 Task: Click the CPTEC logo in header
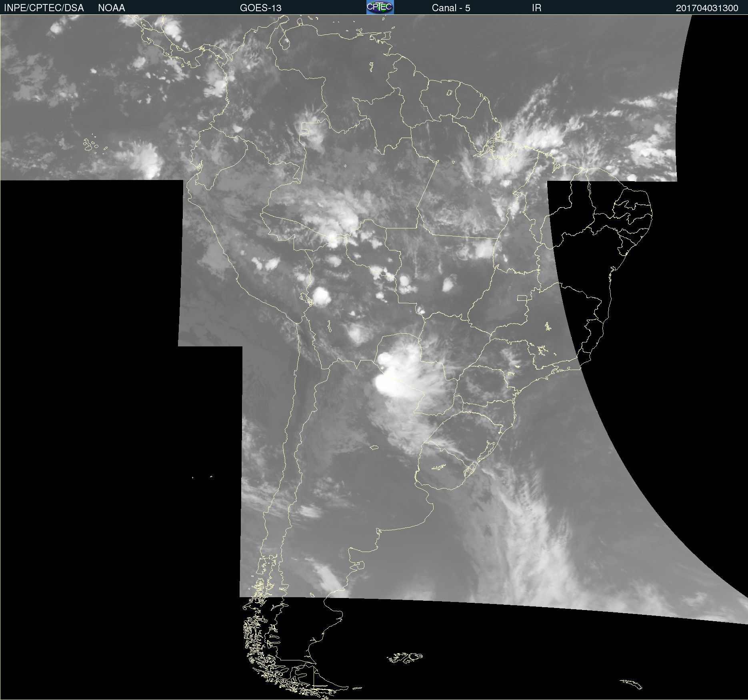pos(380,7)
